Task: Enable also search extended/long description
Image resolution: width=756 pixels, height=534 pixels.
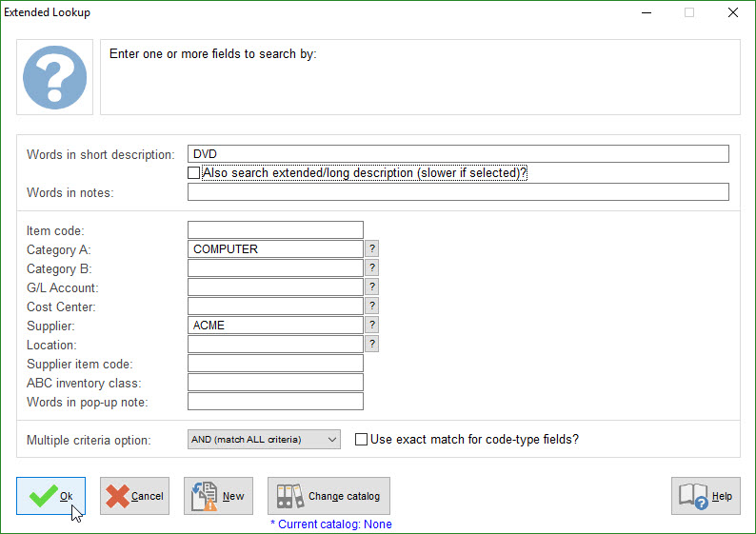Action: 194,173
